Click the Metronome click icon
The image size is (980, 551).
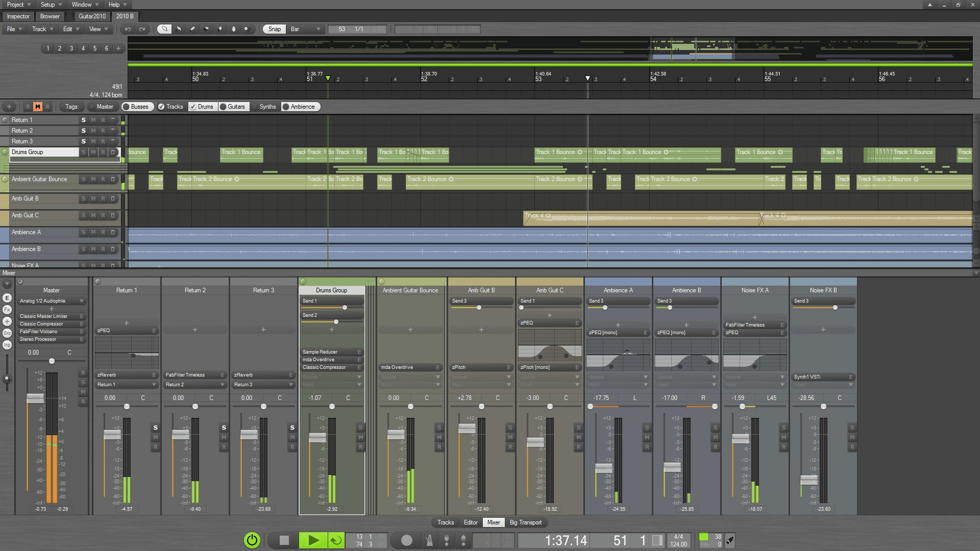(x=429, y=540)
